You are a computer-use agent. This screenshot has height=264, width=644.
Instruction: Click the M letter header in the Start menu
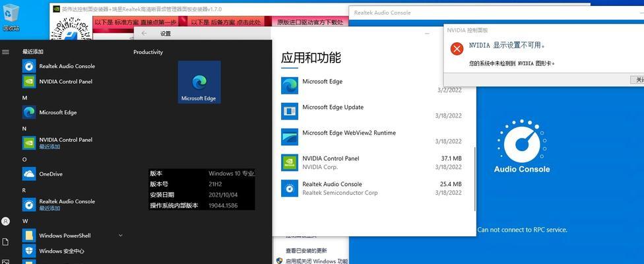point(24,98)
